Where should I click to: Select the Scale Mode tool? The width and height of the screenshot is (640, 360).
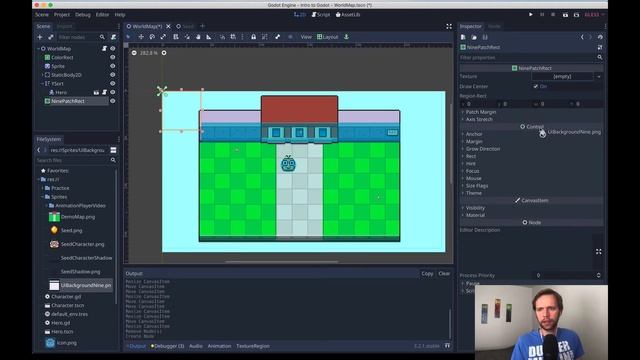tap(163, 37)
